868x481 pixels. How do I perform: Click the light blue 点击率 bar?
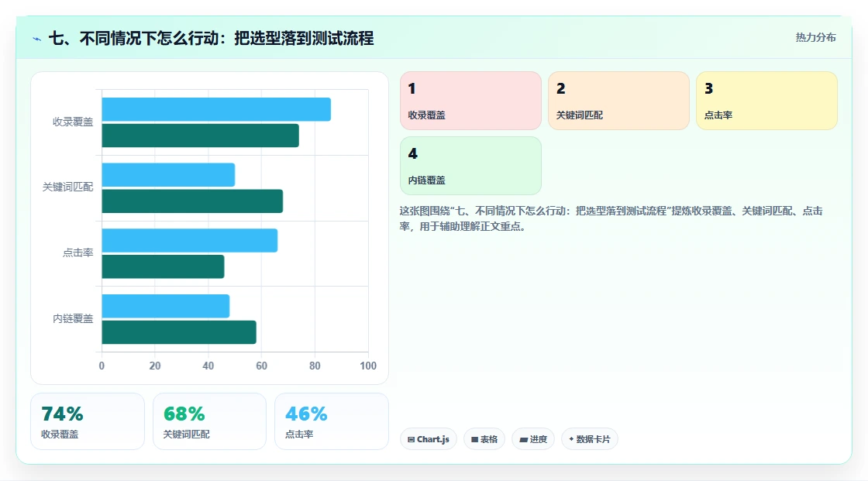189,240
